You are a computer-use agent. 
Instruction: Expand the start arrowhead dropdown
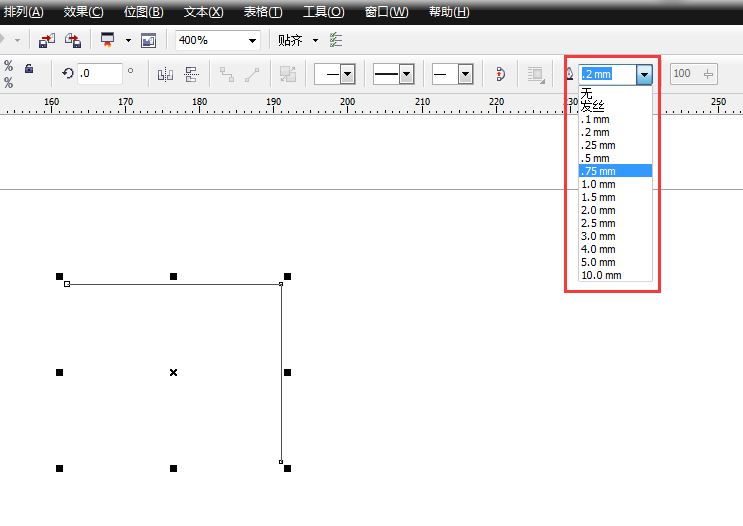click(347, 74)
